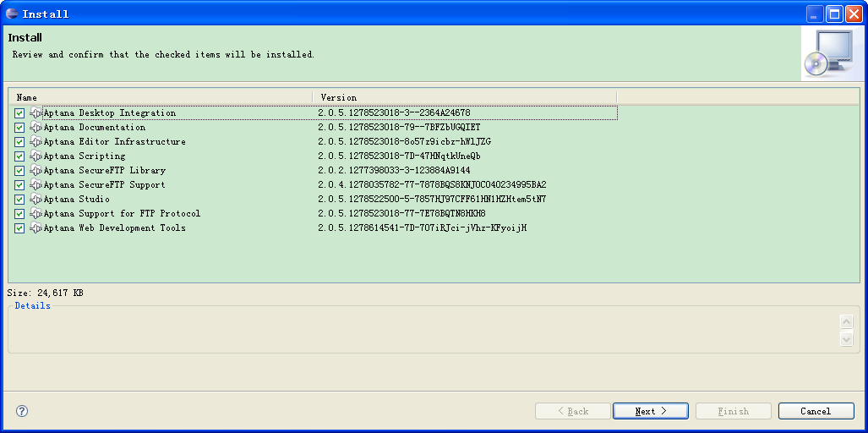The height and width of the screenshot is (433, 868).
Task: Click the Details scroll down arrow
Action: click(x=846, y=338)
